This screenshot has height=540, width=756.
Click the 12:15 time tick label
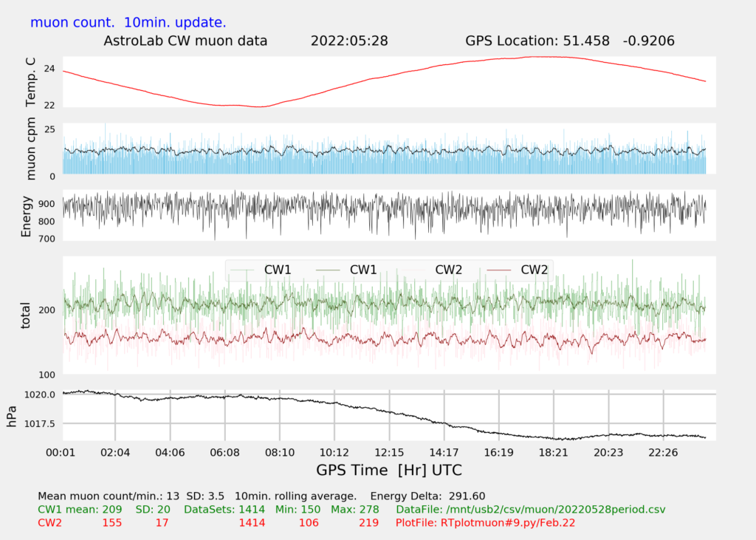pyautogui.click(x=389, y=452)
